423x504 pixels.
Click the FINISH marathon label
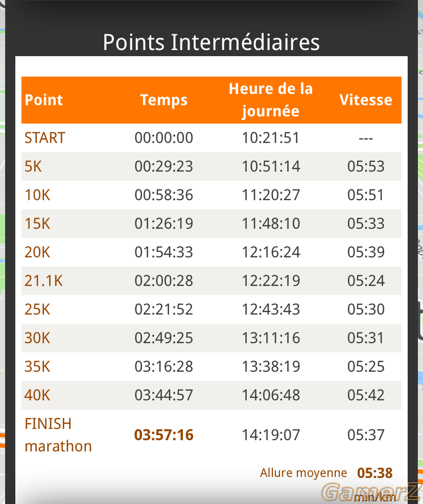(58, 435)
